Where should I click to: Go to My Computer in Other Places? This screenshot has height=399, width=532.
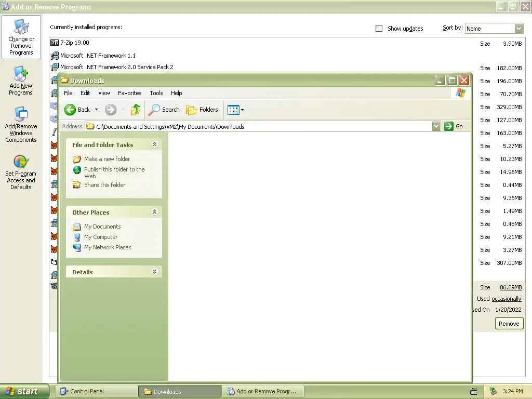point(101,237)
